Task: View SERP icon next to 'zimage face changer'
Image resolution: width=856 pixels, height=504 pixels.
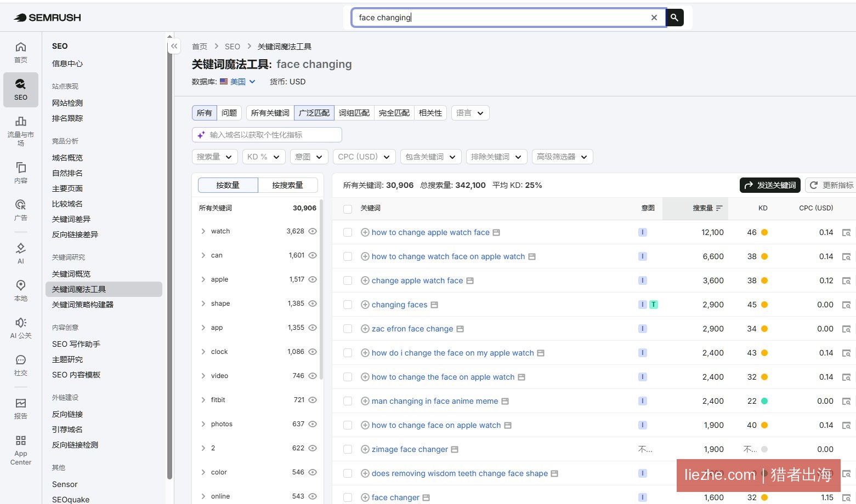Action: pos(455,449)
